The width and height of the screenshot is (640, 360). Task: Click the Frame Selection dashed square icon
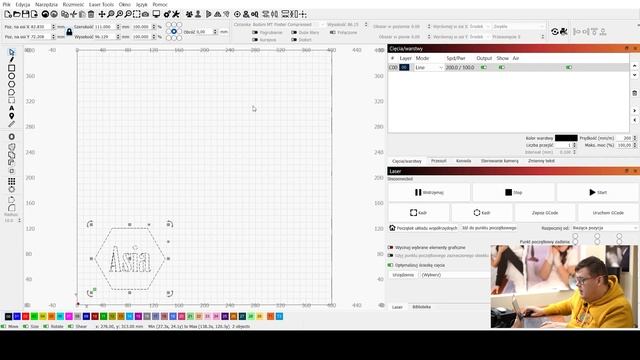pos(136,14)
